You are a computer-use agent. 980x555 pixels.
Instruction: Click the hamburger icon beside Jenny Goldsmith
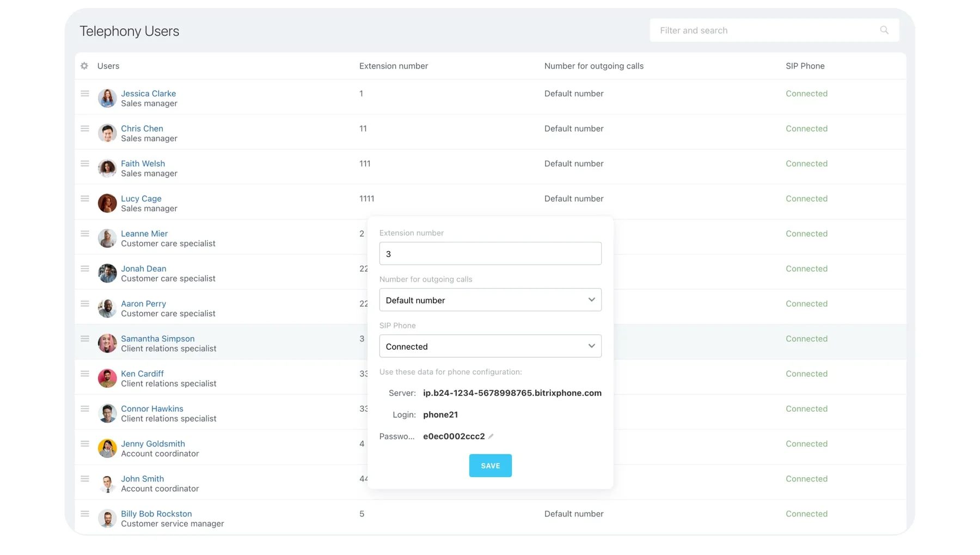85,444
